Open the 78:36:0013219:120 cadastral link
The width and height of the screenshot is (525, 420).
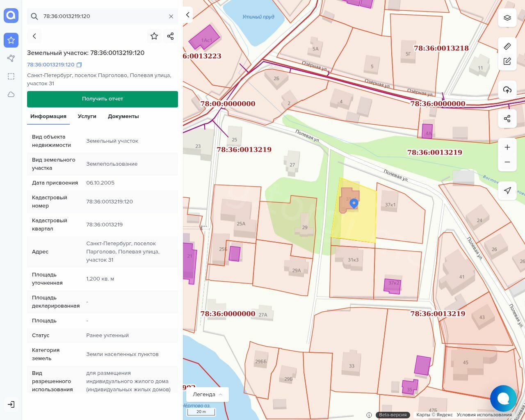coord(51,65)
